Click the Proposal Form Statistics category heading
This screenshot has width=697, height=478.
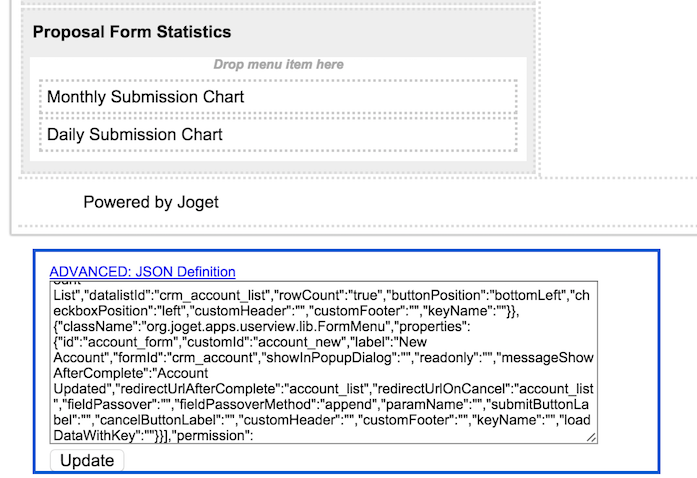point(132,32)
